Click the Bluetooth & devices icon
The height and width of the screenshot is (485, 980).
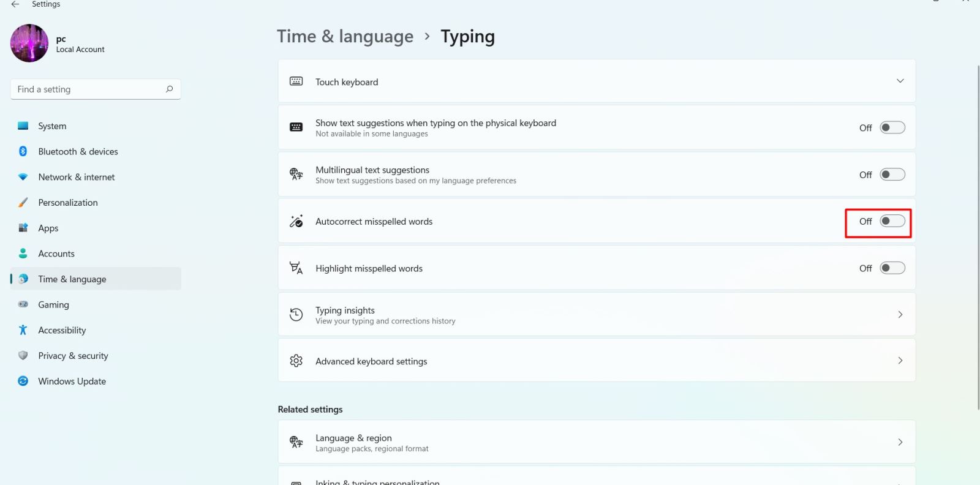pos(23,151)
